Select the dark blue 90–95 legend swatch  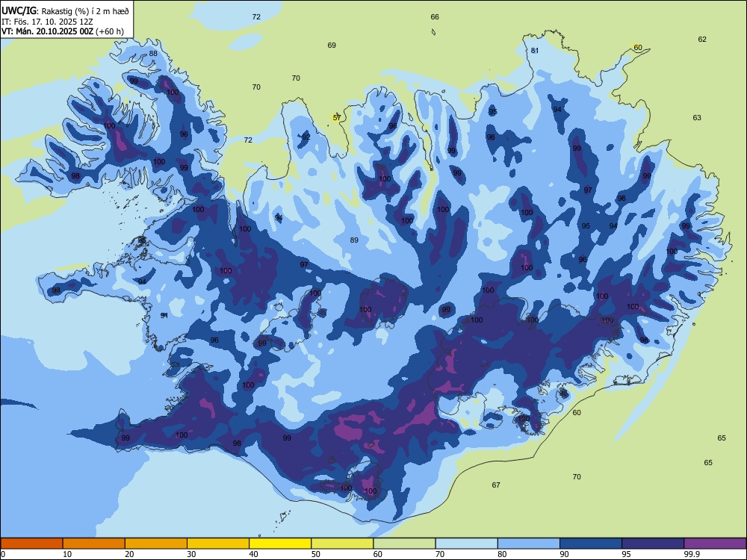coord(591,544)
